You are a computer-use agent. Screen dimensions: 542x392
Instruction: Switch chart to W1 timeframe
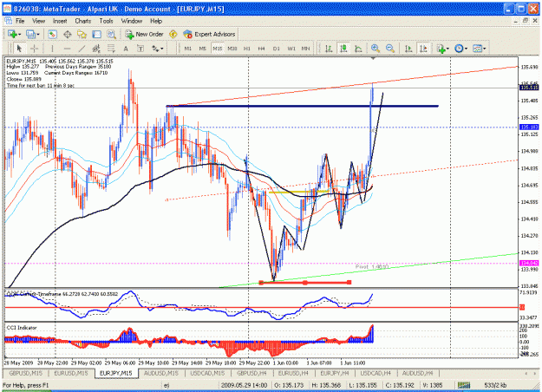(x=291, y=49)
